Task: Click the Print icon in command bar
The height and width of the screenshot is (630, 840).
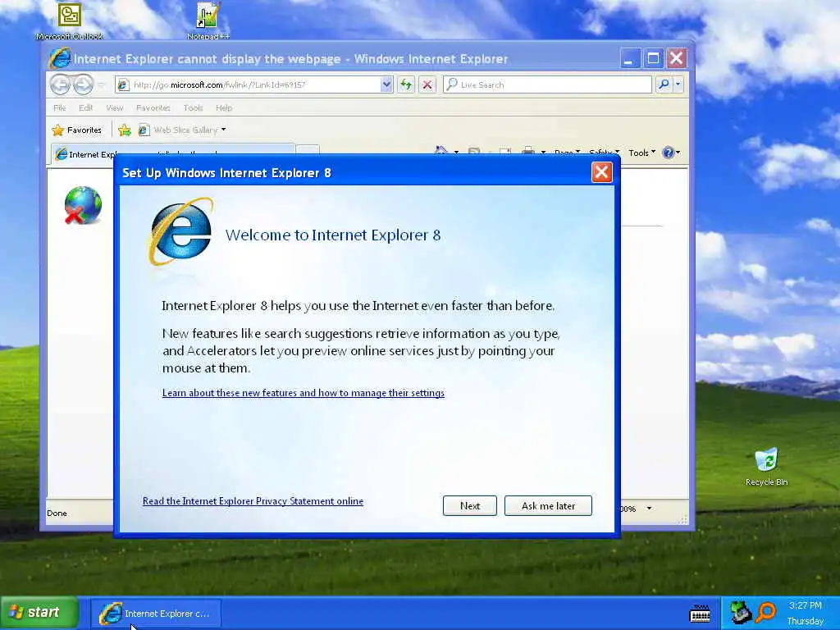Action: [527, 151]
